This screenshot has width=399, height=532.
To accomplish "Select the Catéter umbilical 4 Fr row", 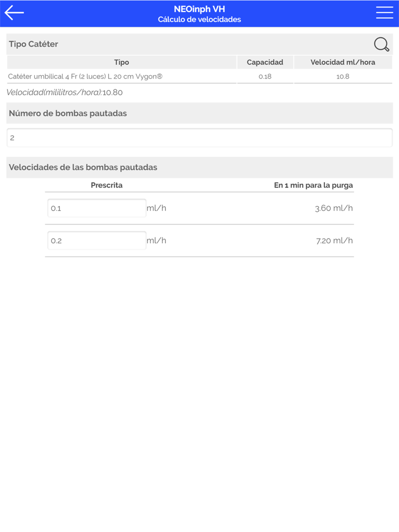I will pyautogui.click(x=85, y=76).
